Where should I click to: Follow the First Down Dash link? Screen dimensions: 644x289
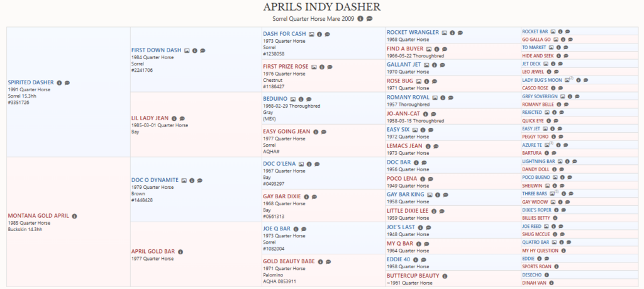coord(156,50)
